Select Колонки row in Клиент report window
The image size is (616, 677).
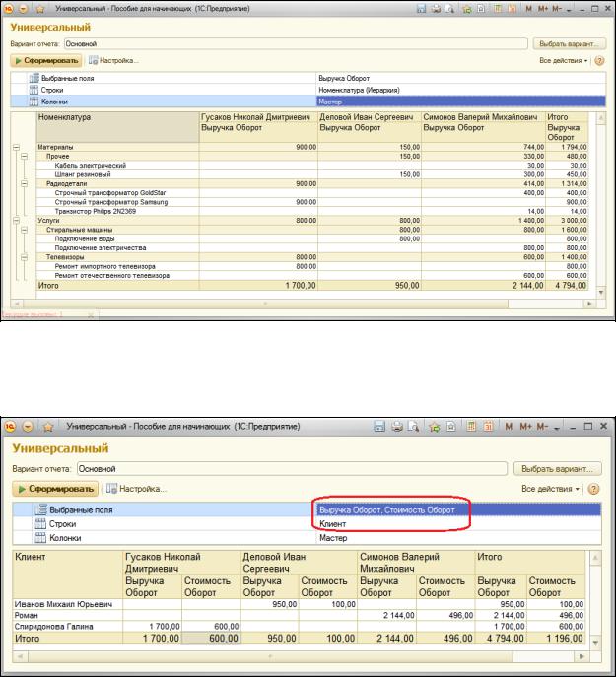307,538
